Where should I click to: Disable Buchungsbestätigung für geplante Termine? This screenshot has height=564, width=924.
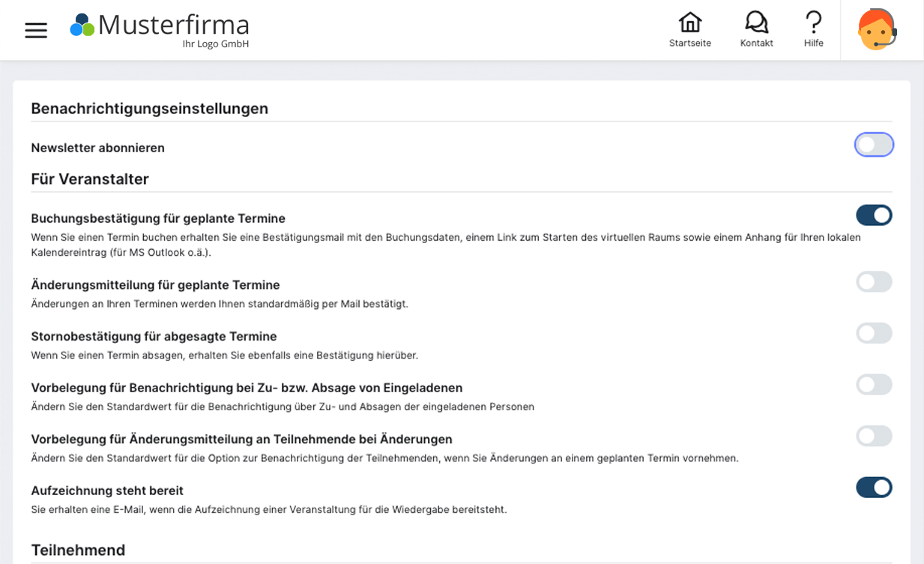tap(874, 215)
